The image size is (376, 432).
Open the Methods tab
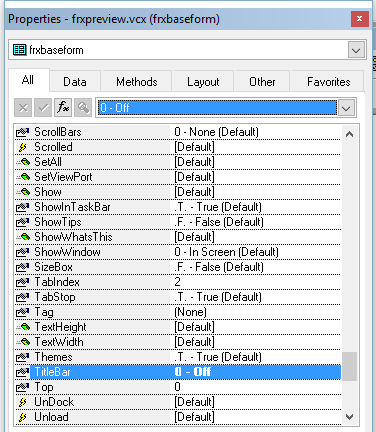[x=137, y=82]
